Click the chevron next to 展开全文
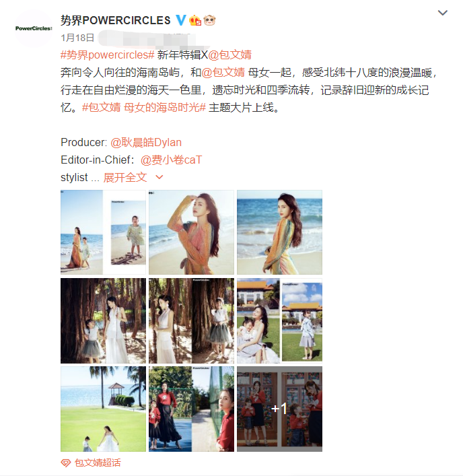Viewport: 463px width, 476px height. point(159,177)
